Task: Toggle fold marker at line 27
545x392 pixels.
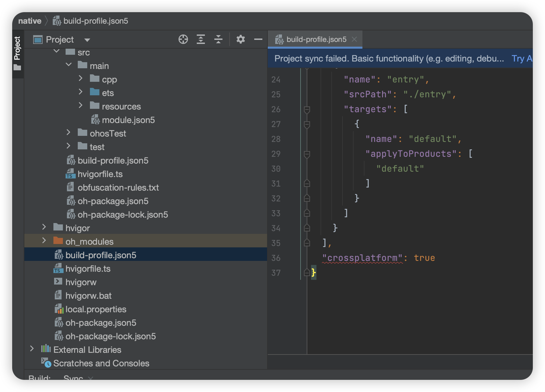Action: (x=307, y=124)
